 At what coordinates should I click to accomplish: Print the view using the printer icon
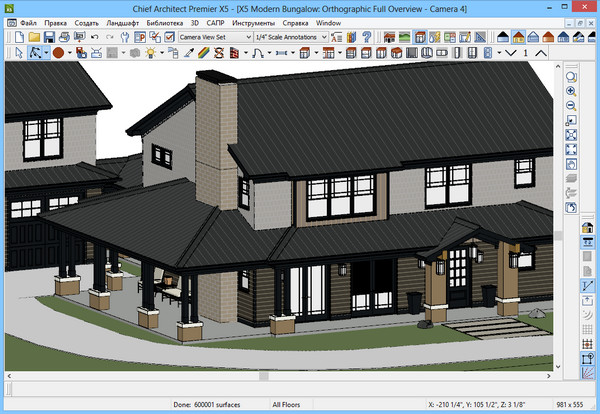(x=64, y=37)
